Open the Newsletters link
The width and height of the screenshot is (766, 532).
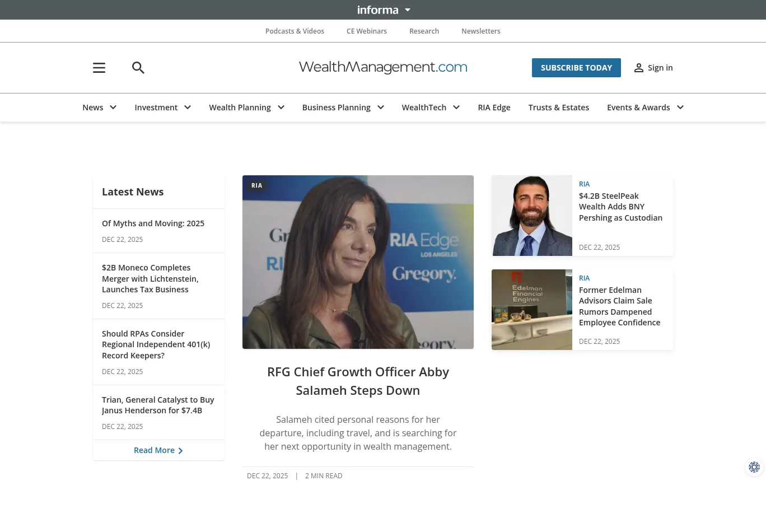[481, 31]
